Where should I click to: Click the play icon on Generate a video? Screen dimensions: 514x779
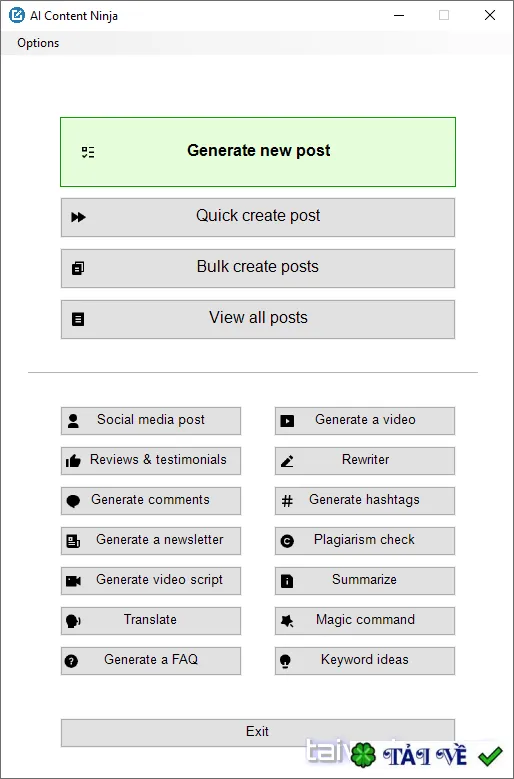pyautogui.click(x=287, y=421)
